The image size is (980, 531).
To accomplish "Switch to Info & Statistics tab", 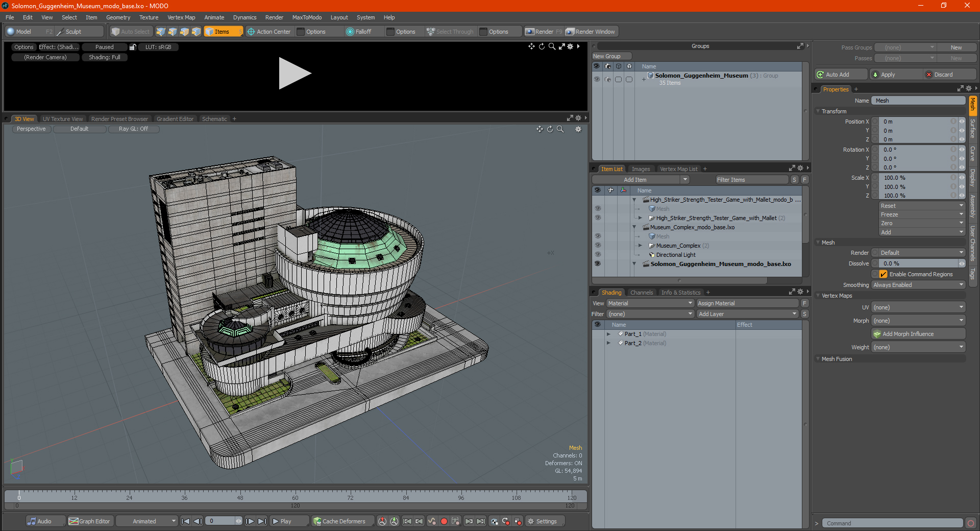I will [x=681, y=293].
